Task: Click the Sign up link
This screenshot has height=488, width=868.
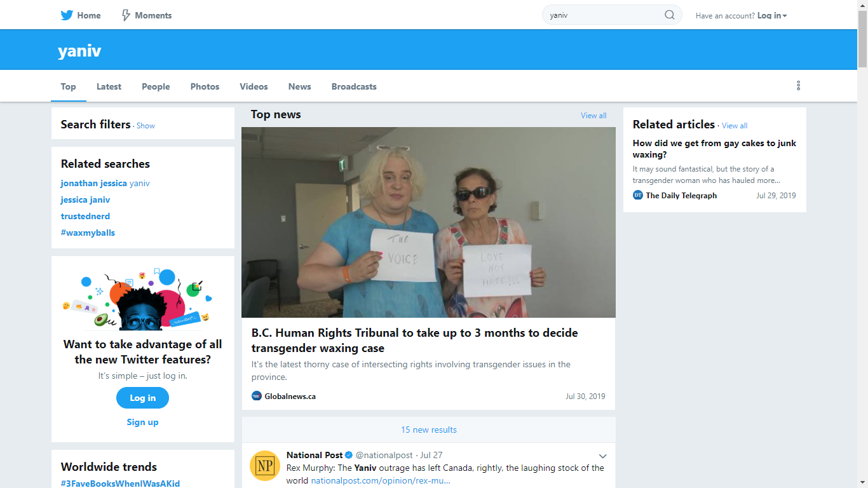Action: [x=142, y=422]
